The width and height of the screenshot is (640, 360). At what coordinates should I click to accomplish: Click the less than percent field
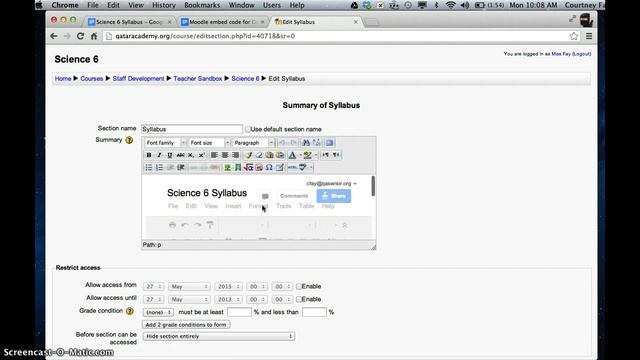point(314,312)
